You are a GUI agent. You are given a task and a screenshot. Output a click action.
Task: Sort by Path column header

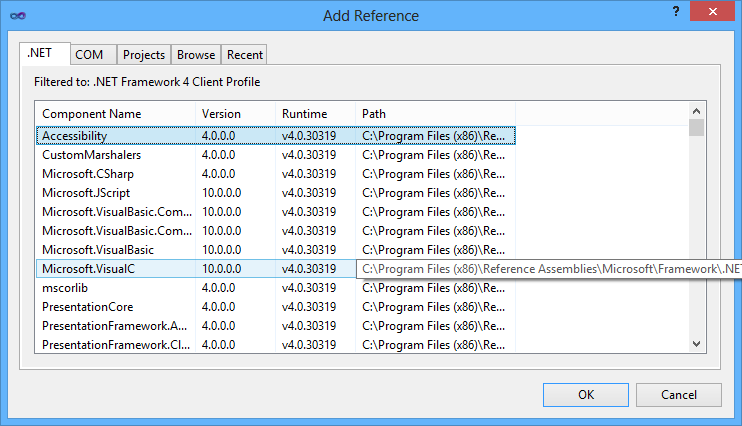(435, 114)
